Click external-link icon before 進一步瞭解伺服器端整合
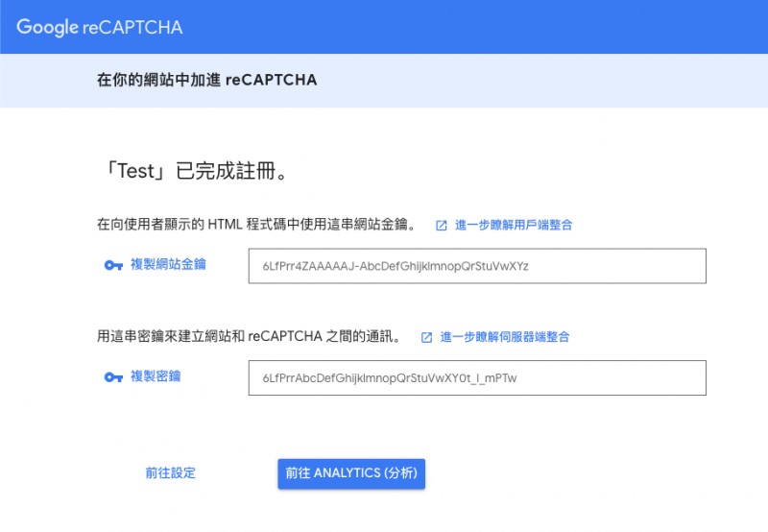The image size is (768, 532). click(x=426, y=337)
